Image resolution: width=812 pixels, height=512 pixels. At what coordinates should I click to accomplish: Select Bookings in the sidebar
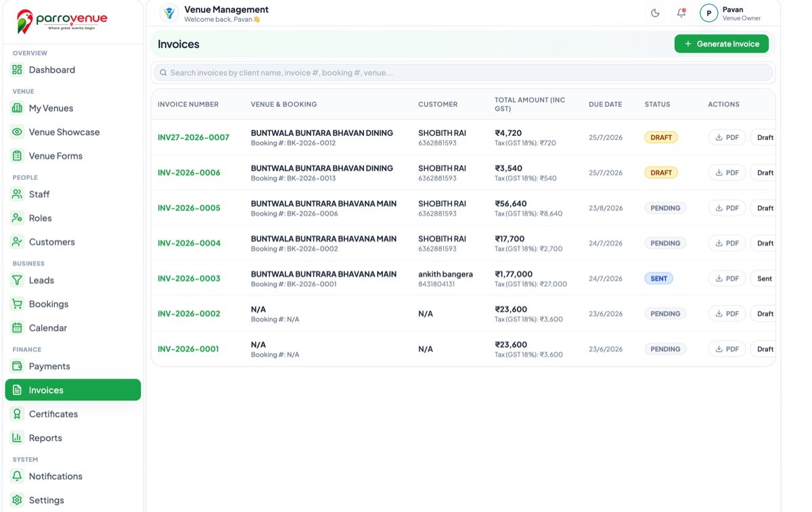click(73, 304)
